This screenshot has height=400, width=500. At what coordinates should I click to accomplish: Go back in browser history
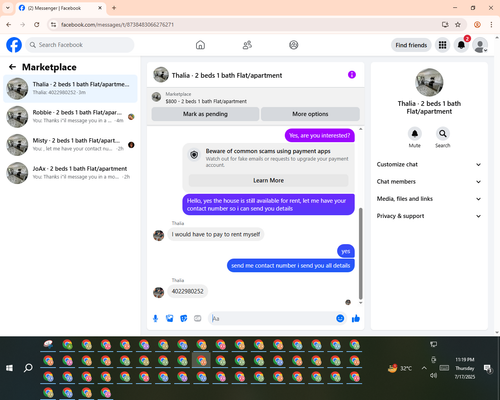[x=9, y=24]
